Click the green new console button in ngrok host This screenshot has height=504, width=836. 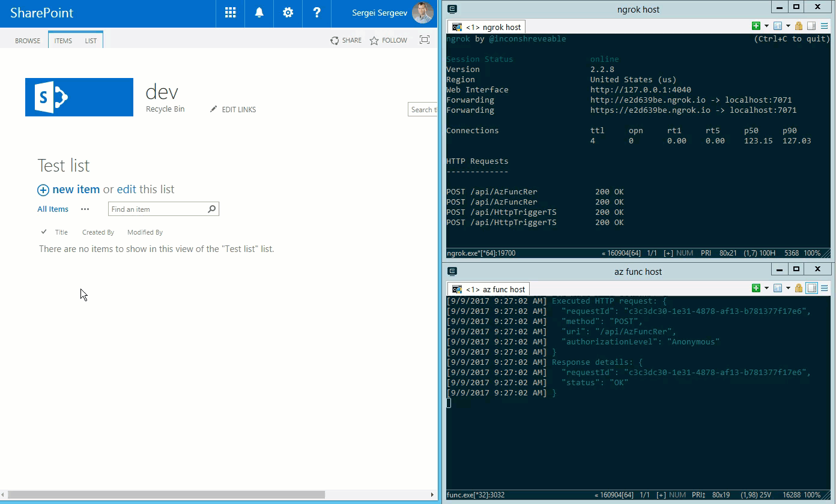pos(756,26)
